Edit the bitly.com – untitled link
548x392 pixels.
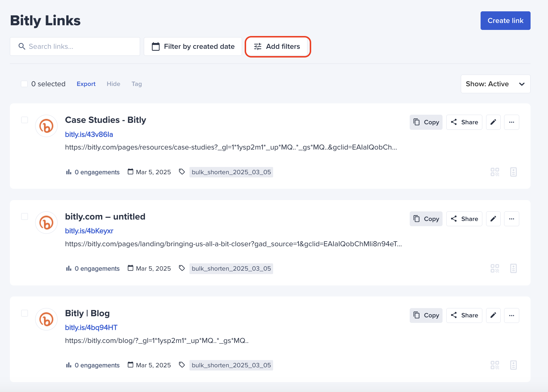pos(493,219)
